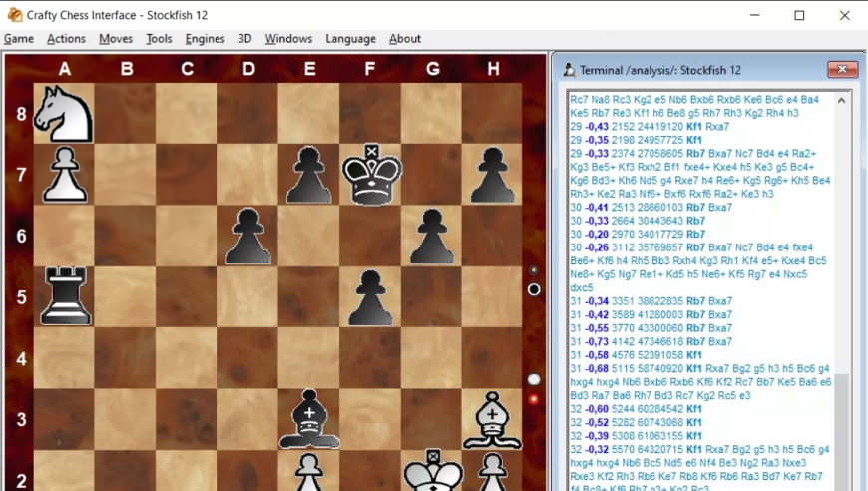Select the white pawn on e2

click(x=309, y=472)
